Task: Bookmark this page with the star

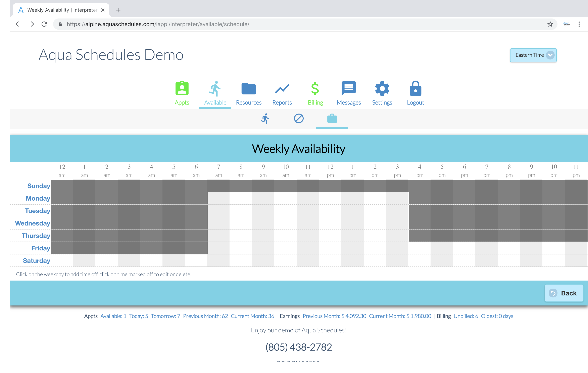Action: coord(550,24)
